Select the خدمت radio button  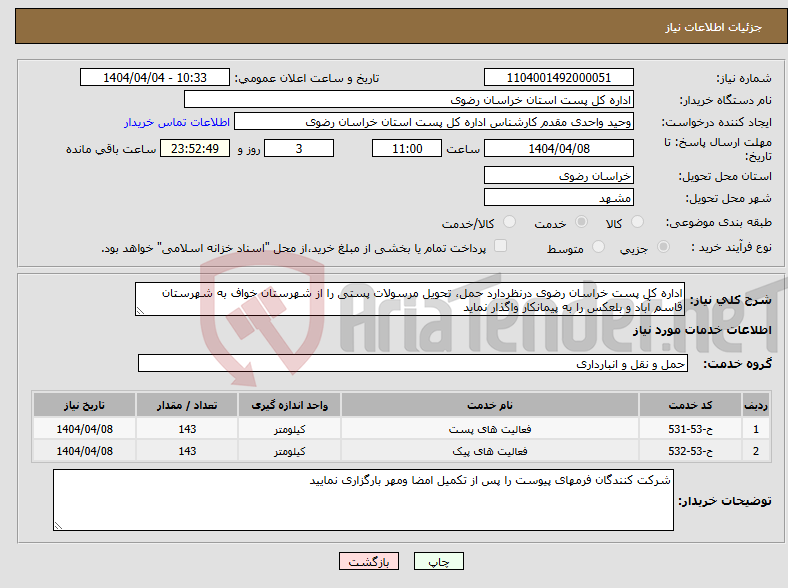point(581,222)
